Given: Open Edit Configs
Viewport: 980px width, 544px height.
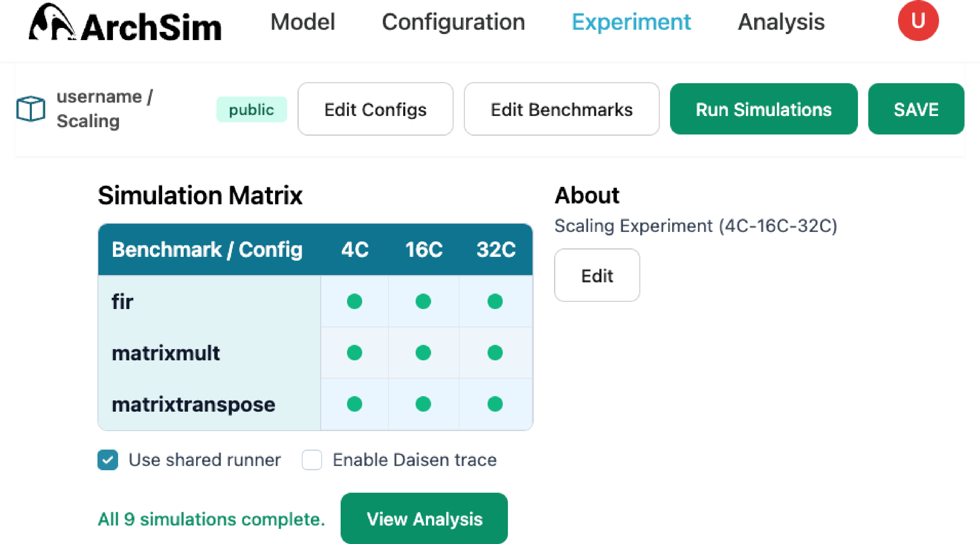Looking at the screenshot, I should click(375, 109).
